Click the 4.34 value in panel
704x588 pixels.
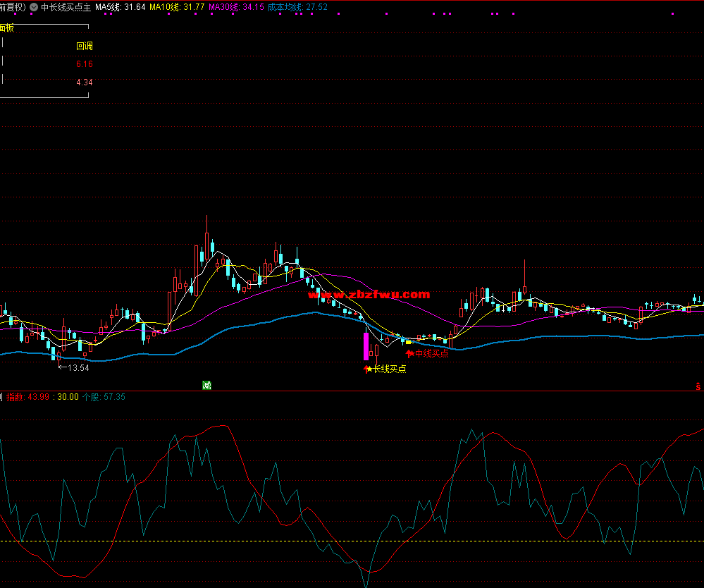point(85,82)
